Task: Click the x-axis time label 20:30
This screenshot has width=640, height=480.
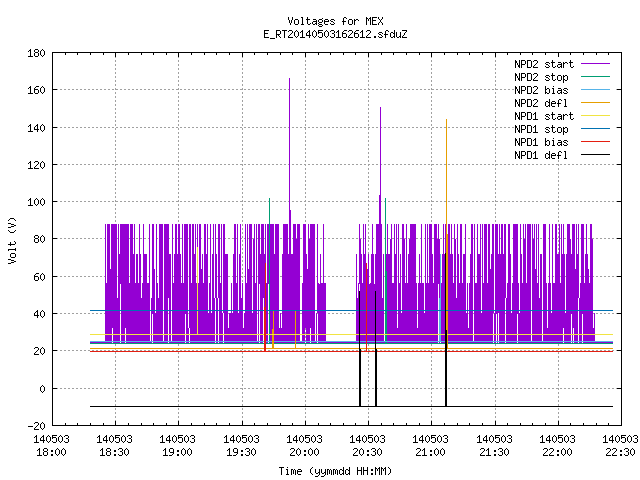Action: [367, 452]
